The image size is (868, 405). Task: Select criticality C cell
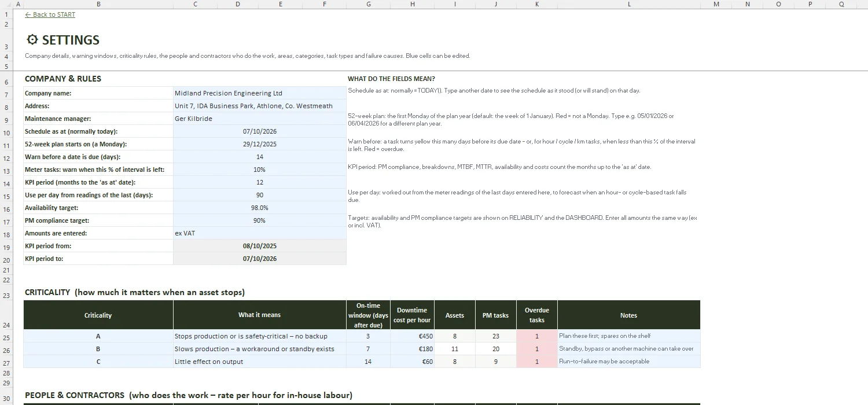pos(98,362)
